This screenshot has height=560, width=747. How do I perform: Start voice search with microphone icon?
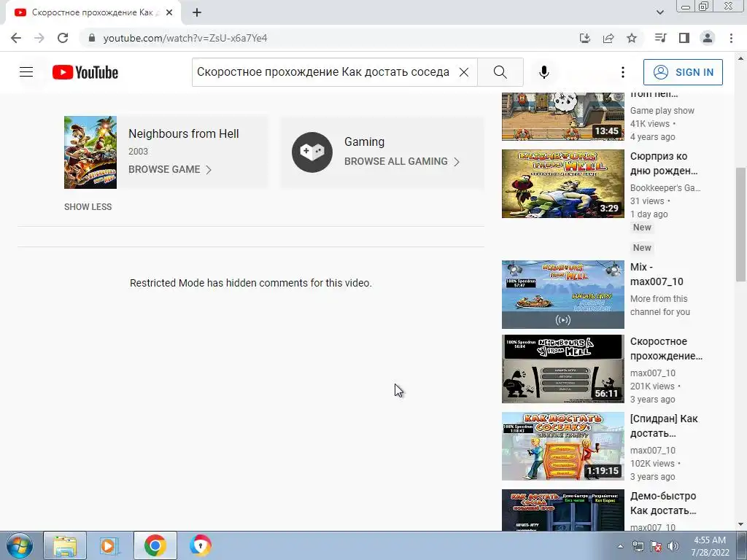point(544,72)
